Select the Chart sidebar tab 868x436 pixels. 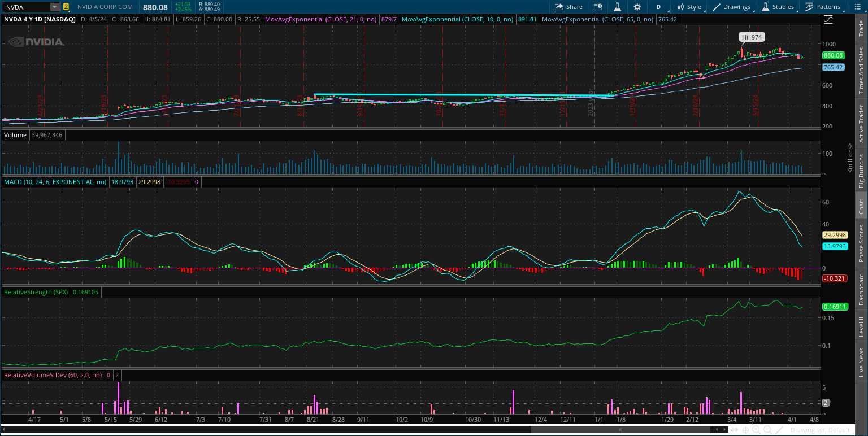pos(861,206)
